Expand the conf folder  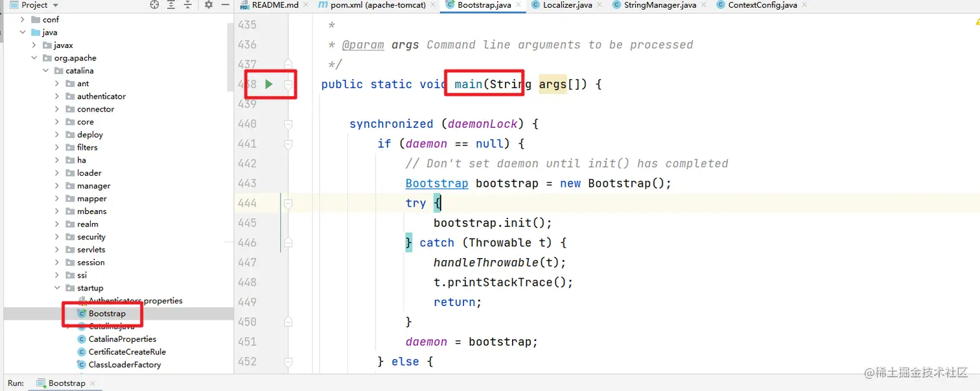point(23,19)
